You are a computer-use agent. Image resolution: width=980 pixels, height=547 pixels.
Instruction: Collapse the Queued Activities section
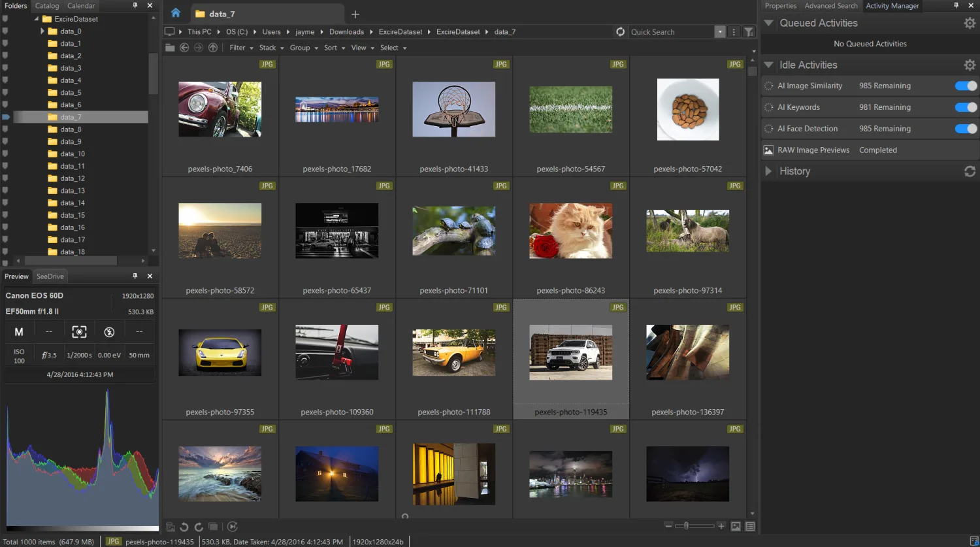[x=768, y=23]
